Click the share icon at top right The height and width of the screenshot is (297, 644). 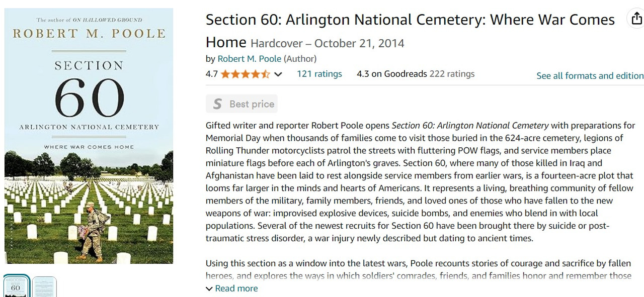(636, 19)
